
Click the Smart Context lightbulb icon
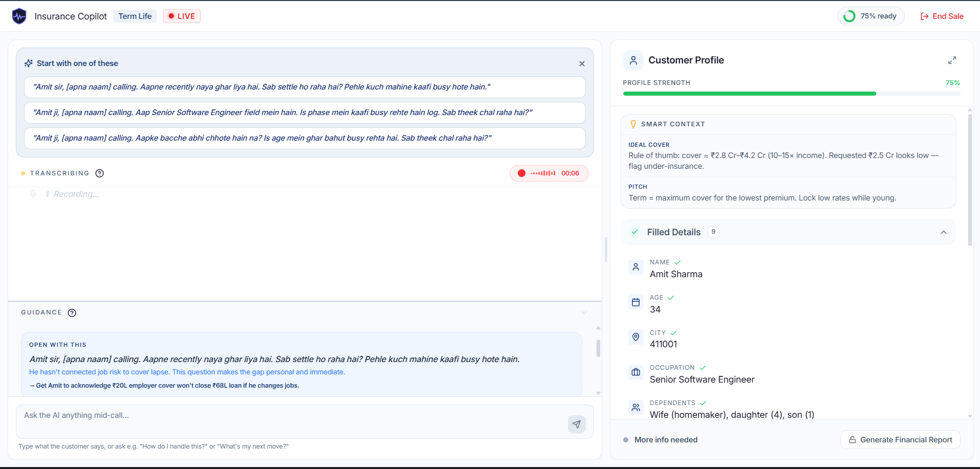[633, 124]
